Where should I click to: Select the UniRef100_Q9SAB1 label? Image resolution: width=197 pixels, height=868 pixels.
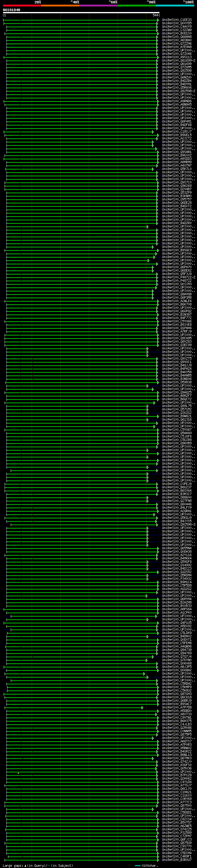pos(176,152)
